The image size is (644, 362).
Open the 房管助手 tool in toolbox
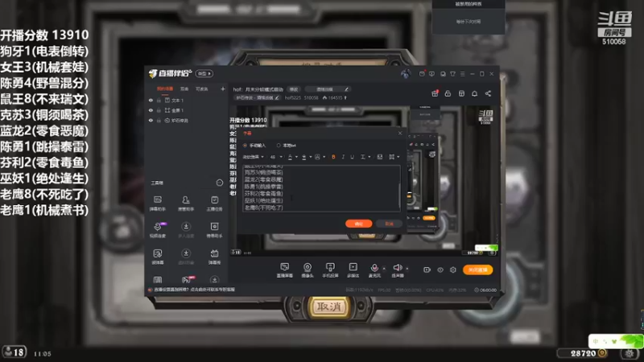tap(186, 204)
